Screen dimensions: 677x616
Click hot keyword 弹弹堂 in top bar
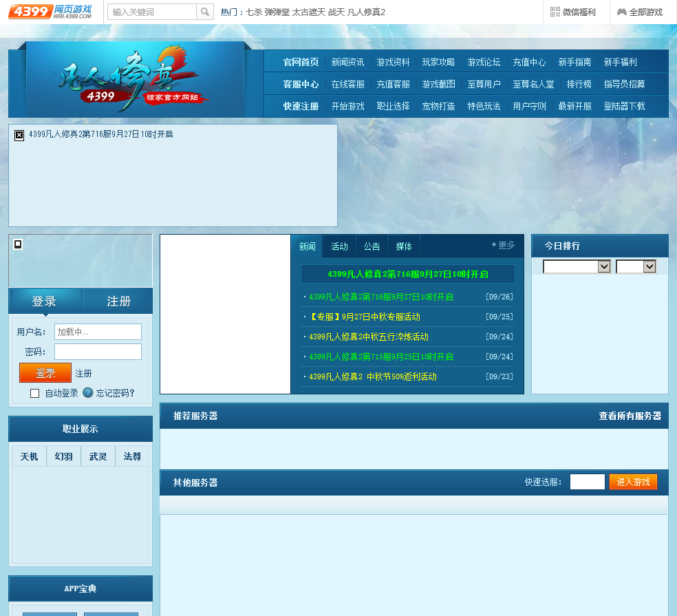(x=277, y=12)
